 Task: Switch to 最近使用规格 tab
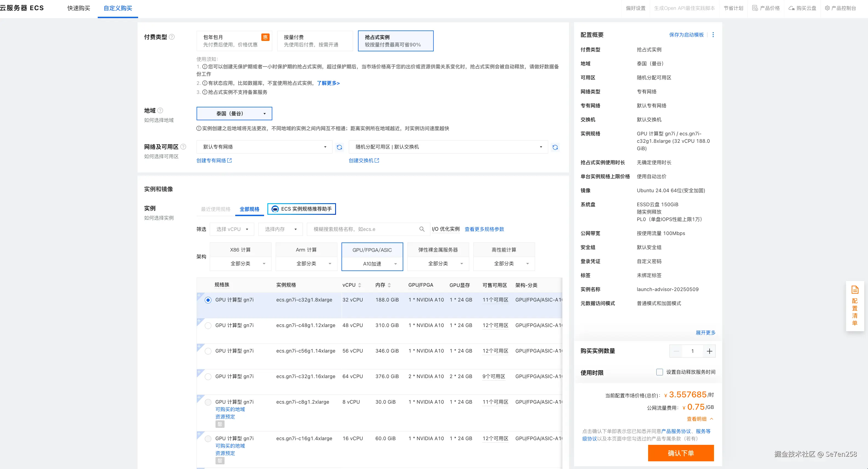pos(216,209)
